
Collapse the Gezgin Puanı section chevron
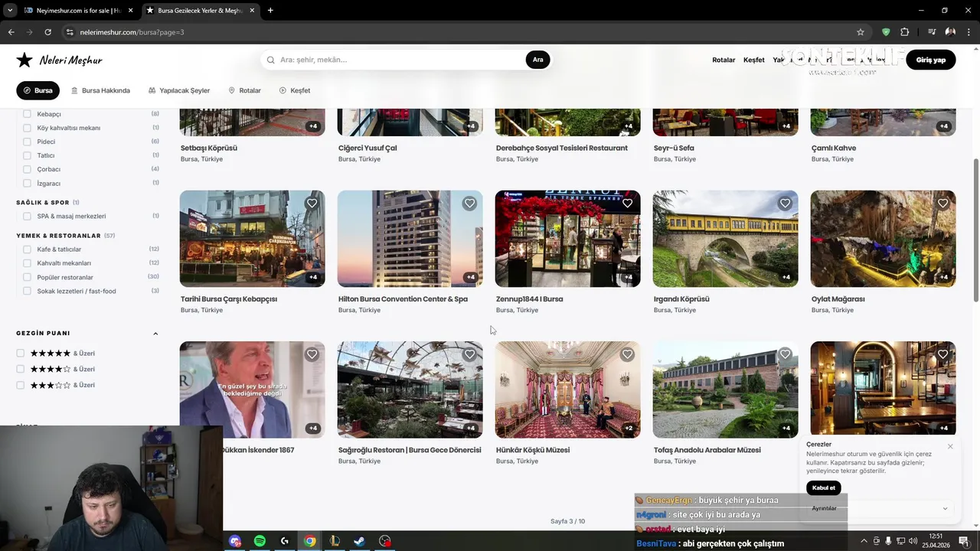tap(155, 334)
